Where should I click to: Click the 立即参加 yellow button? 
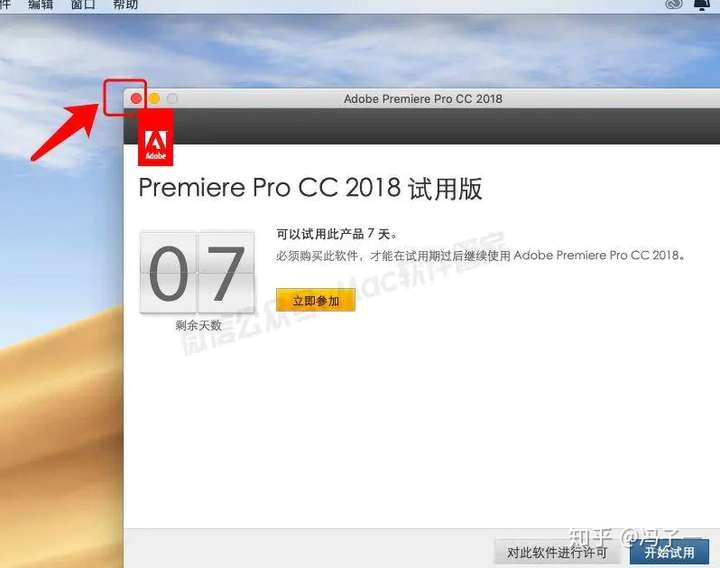316,300
